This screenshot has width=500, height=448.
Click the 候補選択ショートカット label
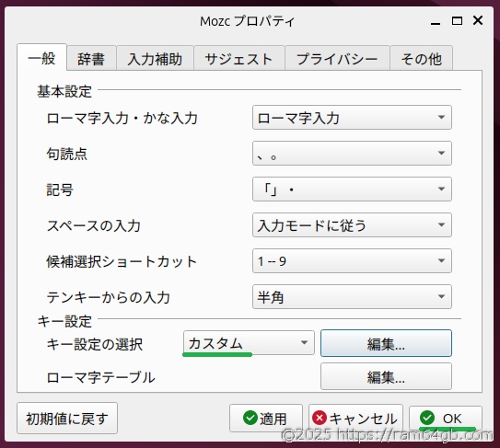[122, 261]
